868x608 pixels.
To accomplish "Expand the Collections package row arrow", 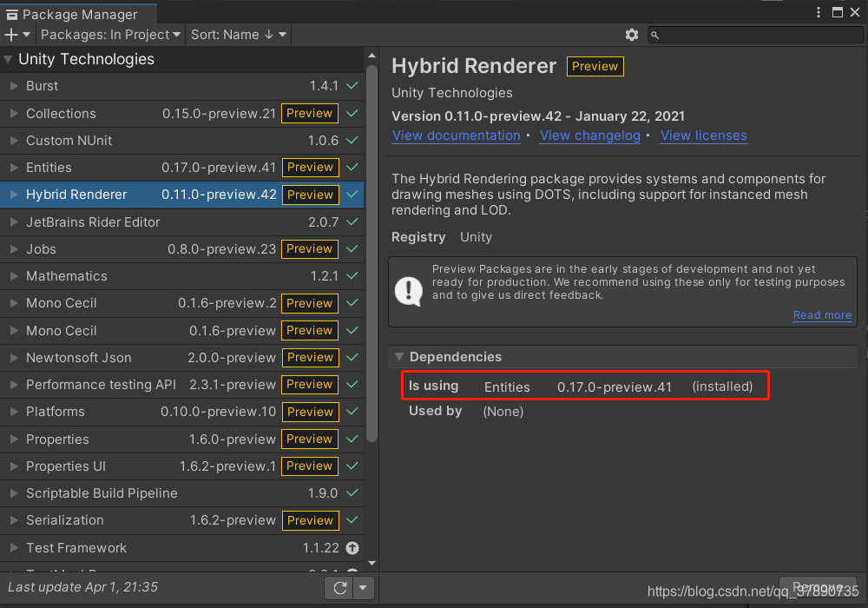I will point(14,113).
